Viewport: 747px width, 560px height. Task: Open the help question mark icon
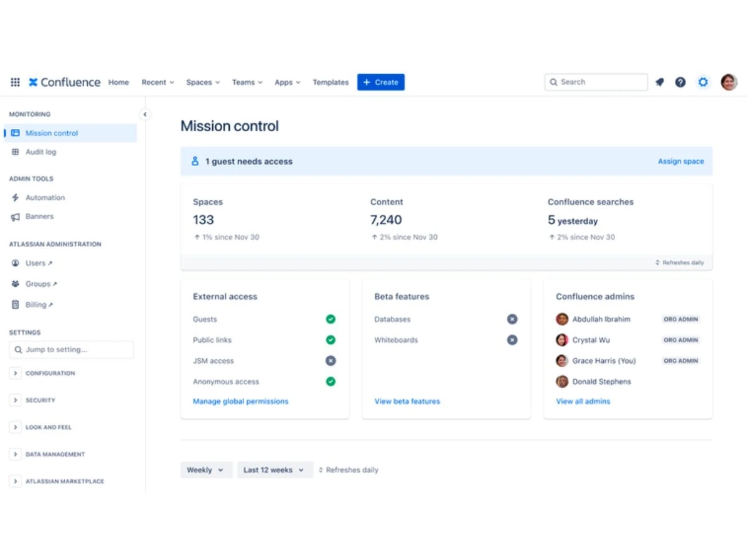pyautogui.click(x=680, y=82)
